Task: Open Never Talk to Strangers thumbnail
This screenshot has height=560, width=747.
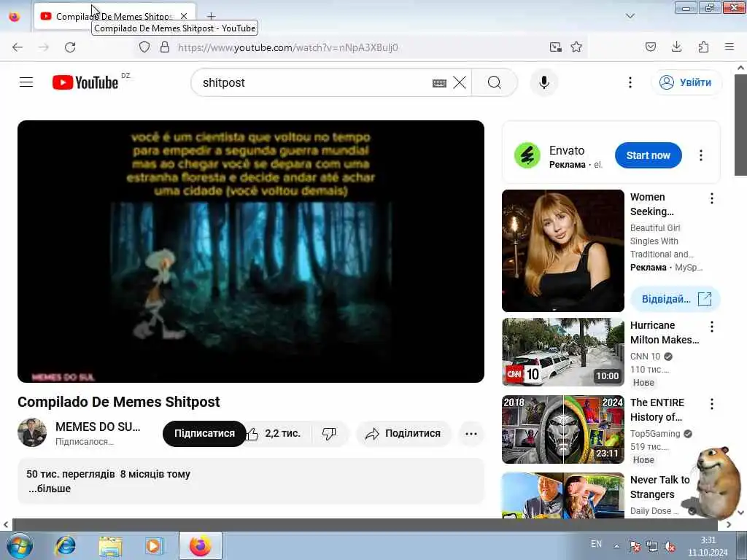Action: (x=562, y=495)
